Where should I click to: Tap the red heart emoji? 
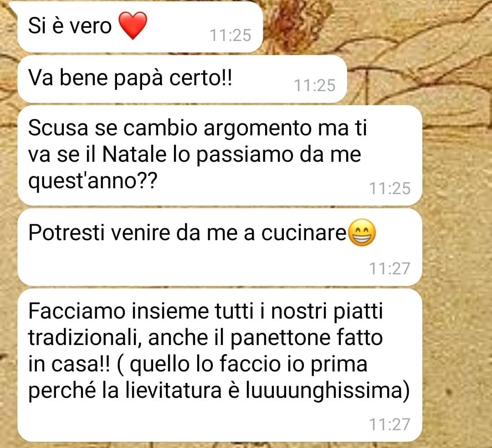pos(133,26)
